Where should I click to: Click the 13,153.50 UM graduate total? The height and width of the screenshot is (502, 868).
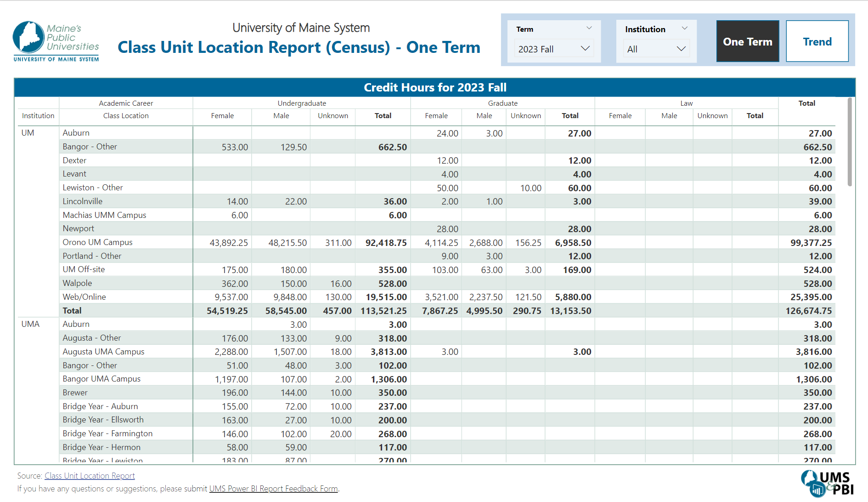click(571, 311)
